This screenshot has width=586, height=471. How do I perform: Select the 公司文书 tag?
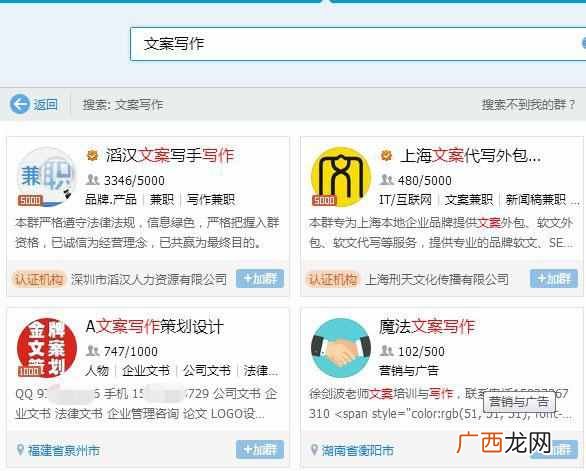(207, 370)
